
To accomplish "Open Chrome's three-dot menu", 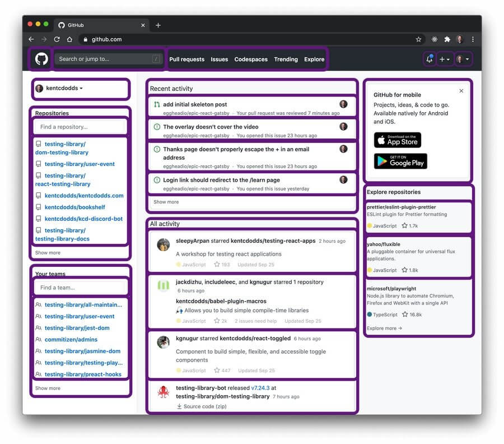I will [x=473, y=39].
